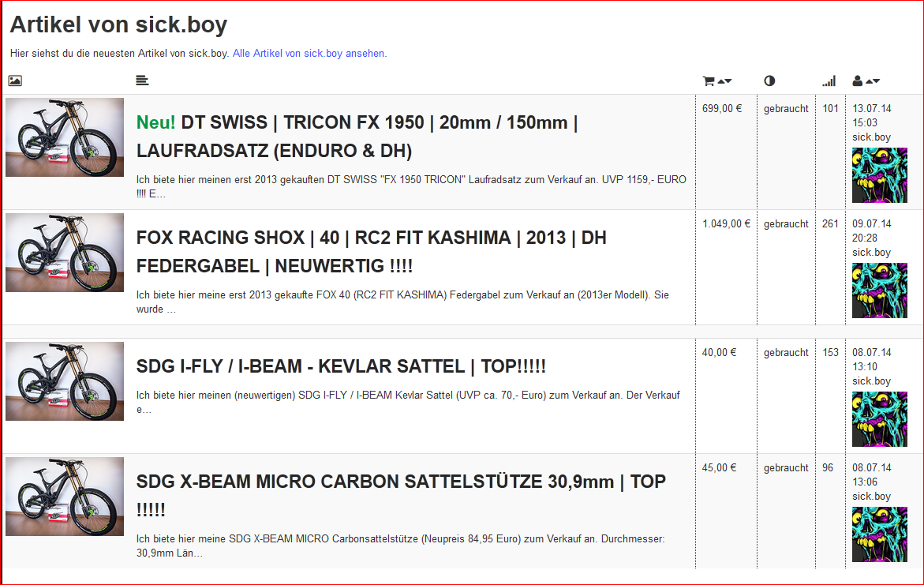Image resolution: width=924 pixels, height=585 pixels.
Task: Open 'Alle Artikel von sick.boy ansehen' link
Action: click(x=309, y=54)
